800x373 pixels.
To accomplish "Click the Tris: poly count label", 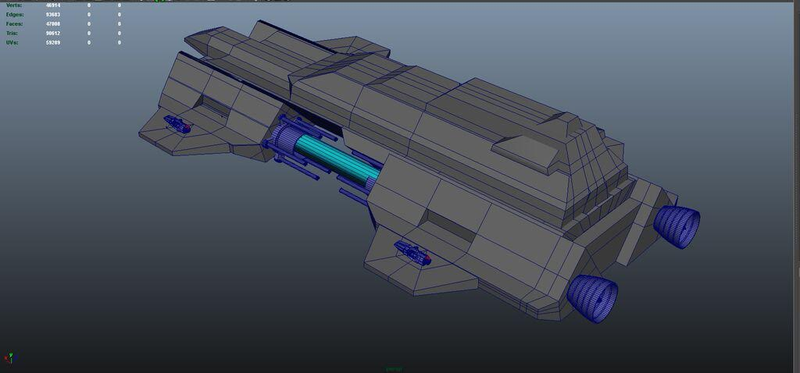I will tap(11, 33).
